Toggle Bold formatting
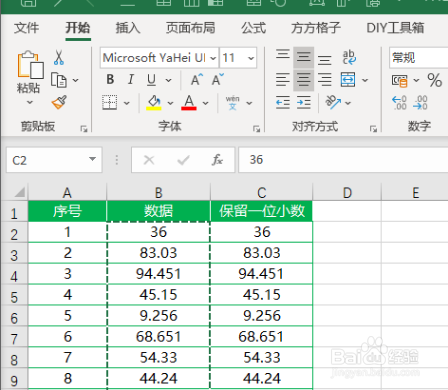 [x=110, y=79]
